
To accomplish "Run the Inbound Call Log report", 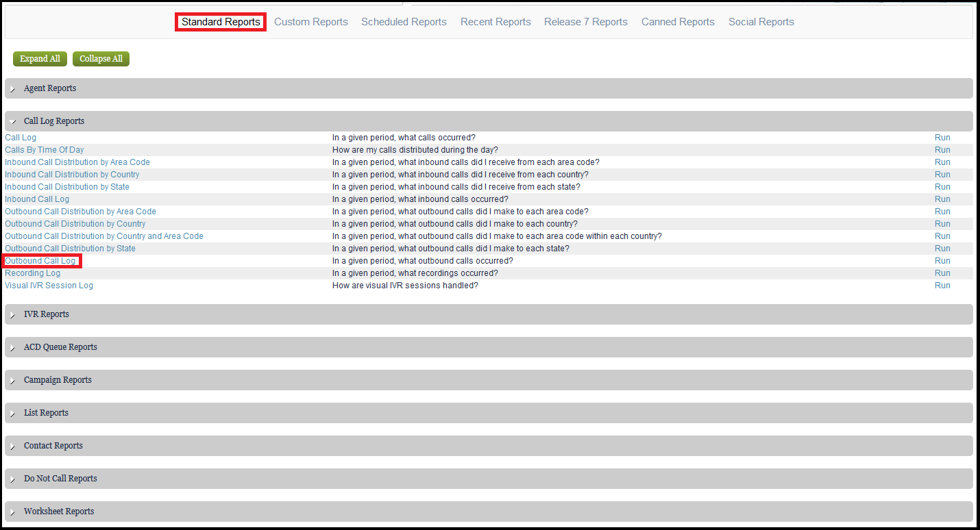I will (942, 199).
